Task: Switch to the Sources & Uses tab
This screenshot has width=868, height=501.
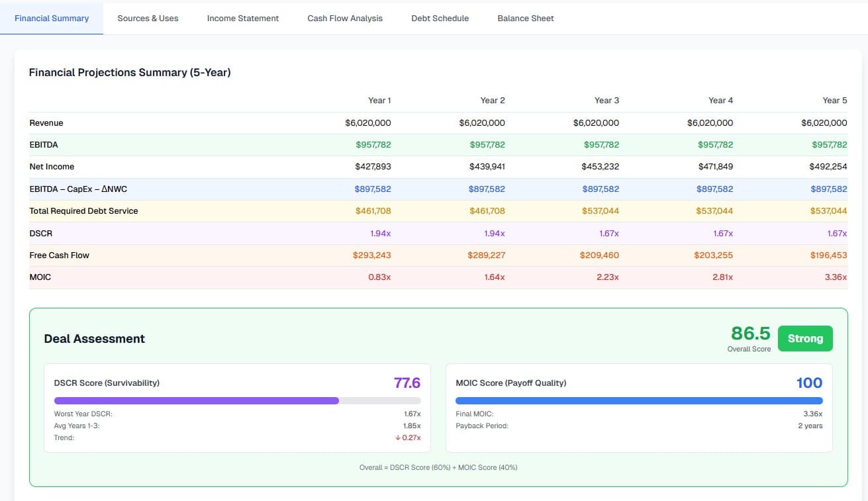Action: (148, 18)
